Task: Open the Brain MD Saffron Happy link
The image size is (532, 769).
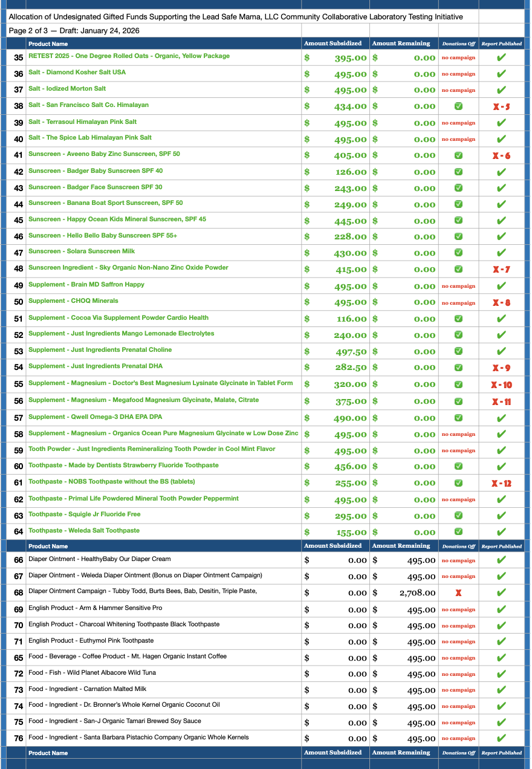Action: click(86, 285)
